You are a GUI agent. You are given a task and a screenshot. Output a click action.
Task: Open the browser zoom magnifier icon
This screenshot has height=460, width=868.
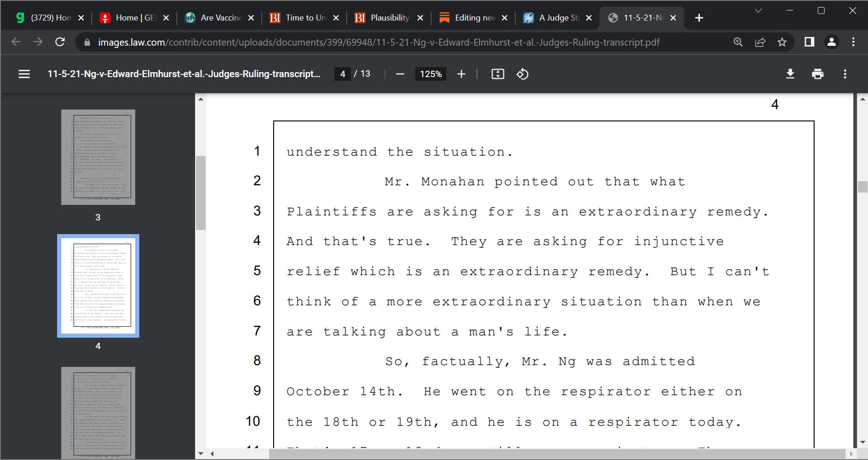tap(738, 42)
